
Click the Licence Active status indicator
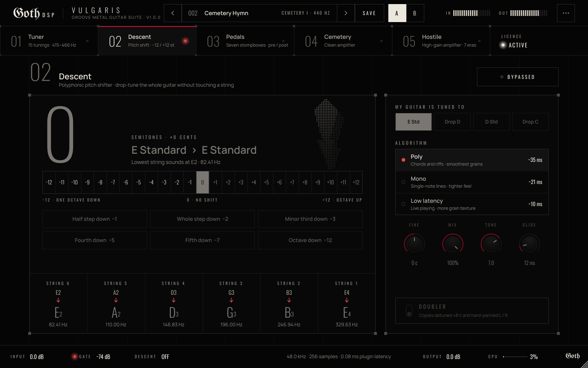coord(514,45)
